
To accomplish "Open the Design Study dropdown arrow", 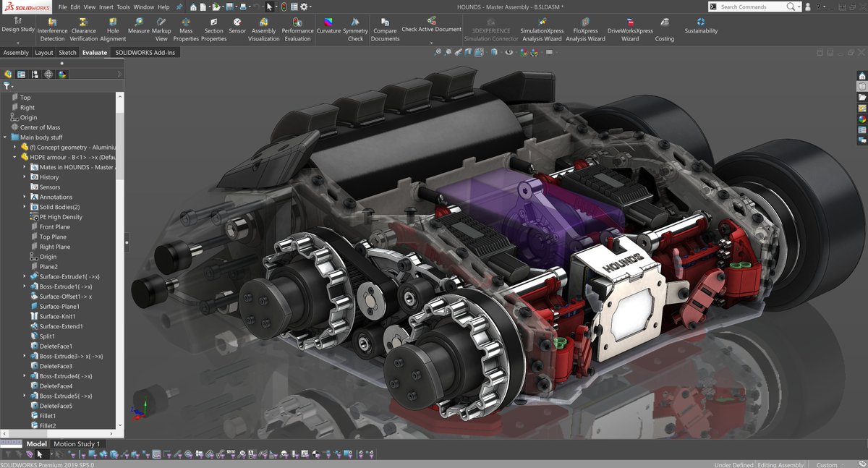I will pyautogui.click(x=18, y=42).
